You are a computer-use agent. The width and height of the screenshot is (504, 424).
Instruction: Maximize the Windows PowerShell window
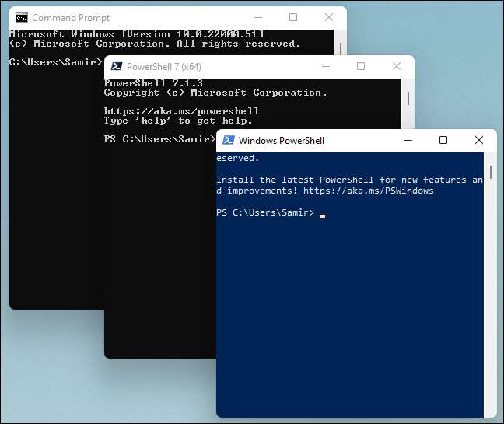coord(443,140)
